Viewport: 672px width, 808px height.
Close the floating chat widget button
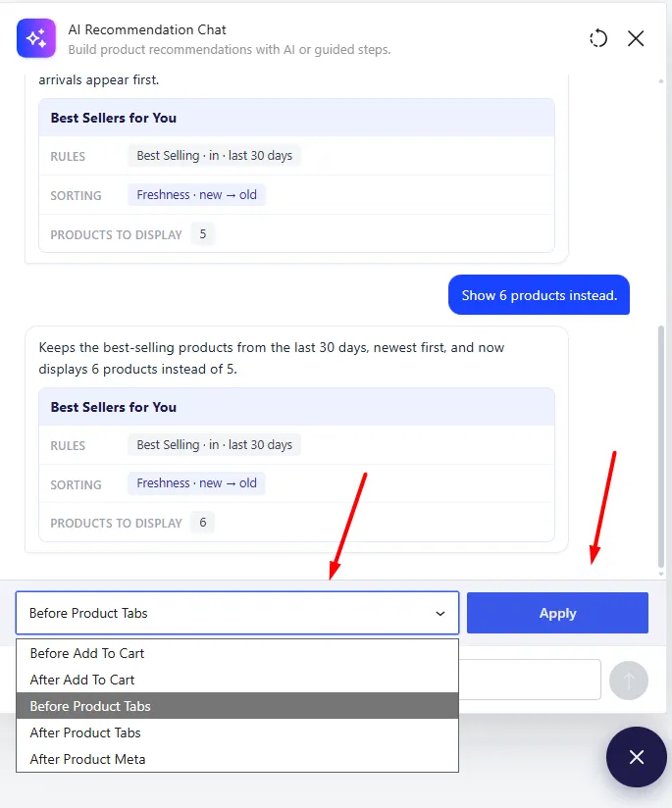(637, 757)
